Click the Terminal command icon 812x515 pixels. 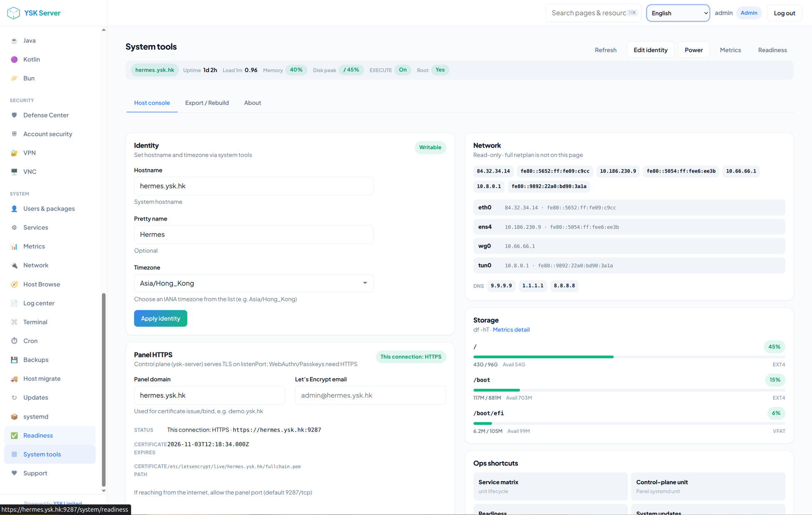pos(14,322)
